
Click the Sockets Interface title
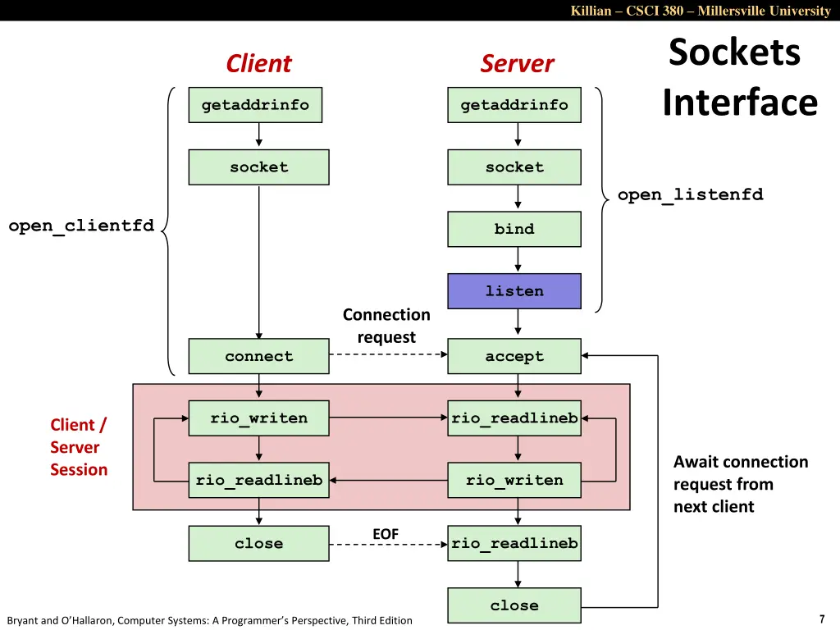click(739, 76)
